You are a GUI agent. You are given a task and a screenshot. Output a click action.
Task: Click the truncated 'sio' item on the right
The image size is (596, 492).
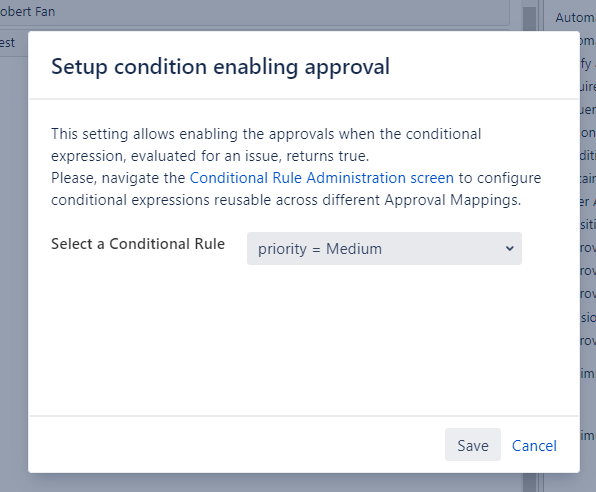click(x=588, y=317)
